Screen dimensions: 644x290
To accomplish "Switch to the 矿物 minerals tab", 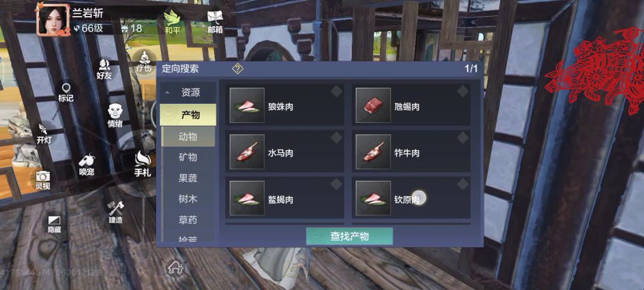I will [188, 158].
